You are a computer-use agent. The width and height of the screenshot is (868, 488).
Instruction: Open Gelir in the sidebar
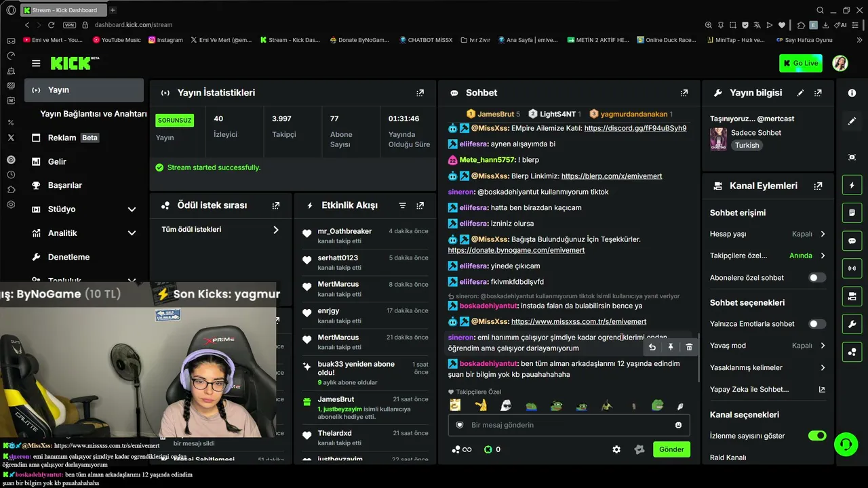pos(84,161)
